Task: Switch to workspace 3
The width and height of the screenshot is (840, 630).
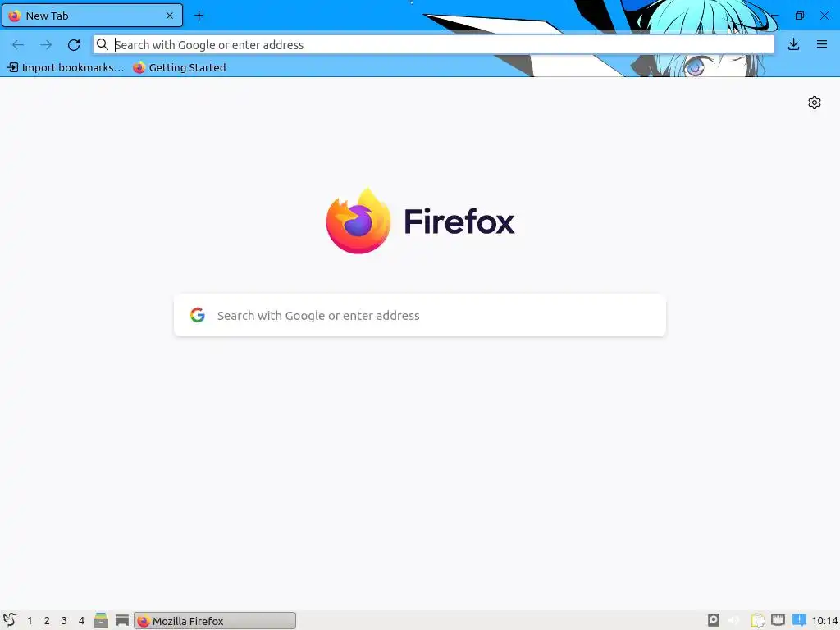Action: click(x=64, y=621)
